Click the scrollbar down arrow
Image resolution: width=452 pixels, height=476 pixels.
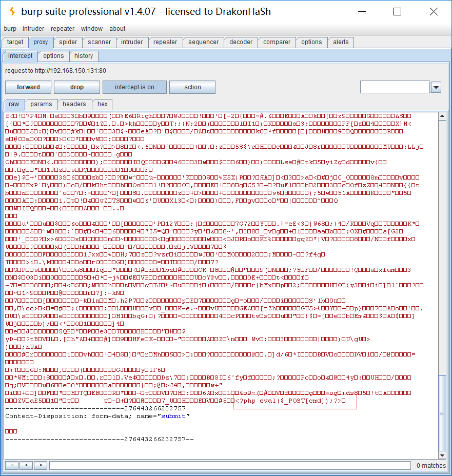tap(442, 455)
